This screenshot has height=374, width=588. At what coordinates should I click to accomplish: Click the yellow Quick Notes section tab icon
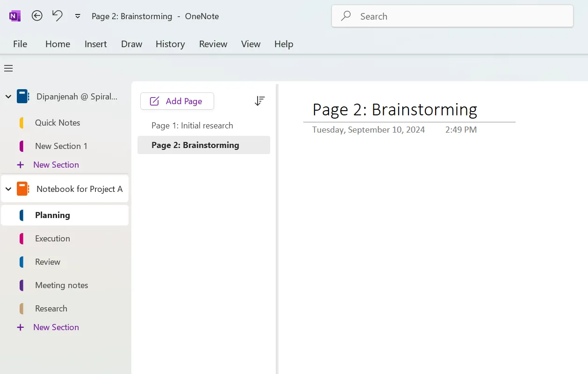[22, 123]
